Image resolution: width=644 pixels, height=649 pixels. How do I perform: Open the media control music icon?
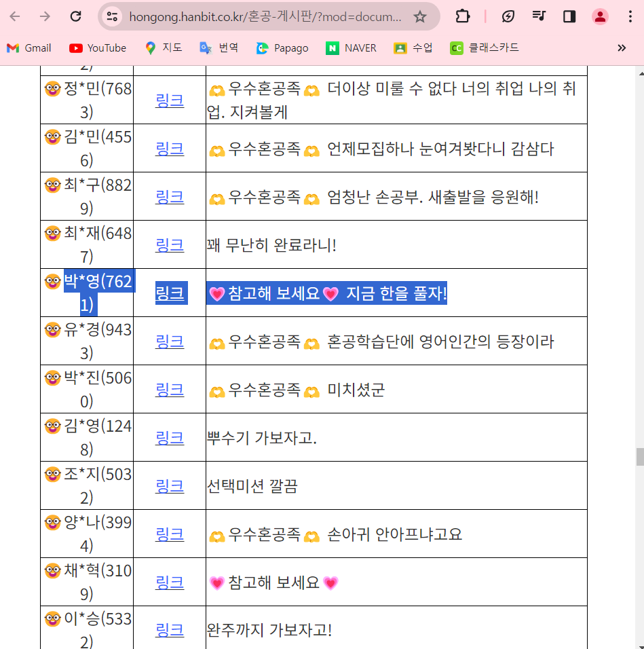pos(539,16)
